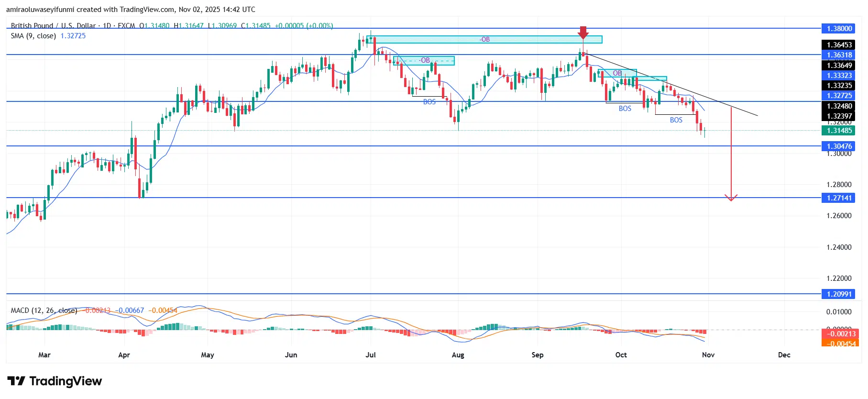This screenshot has height=399, width=868.
Task: Select the red MACD value label -0.00213
Action: 839,334
